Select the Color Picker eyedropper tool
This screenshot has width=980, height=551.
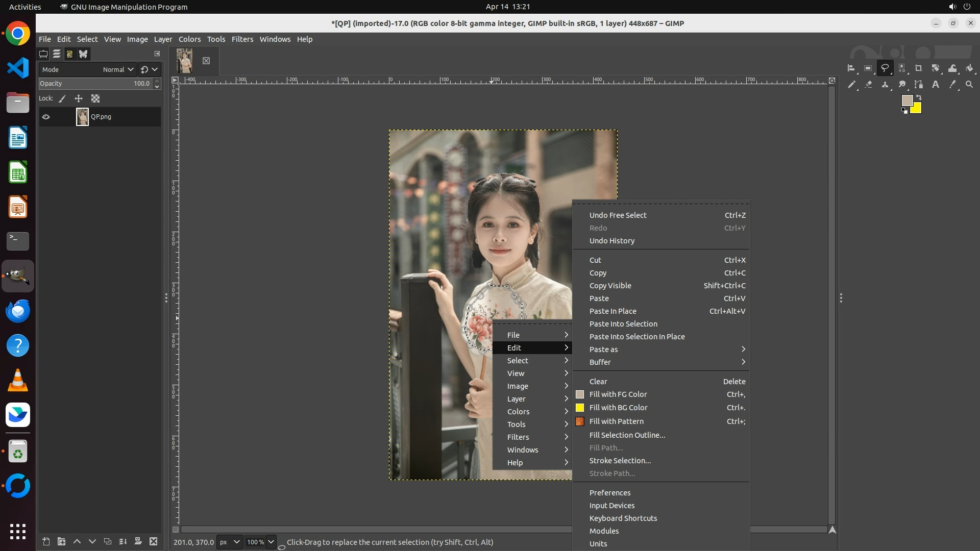tap(952, 85)
